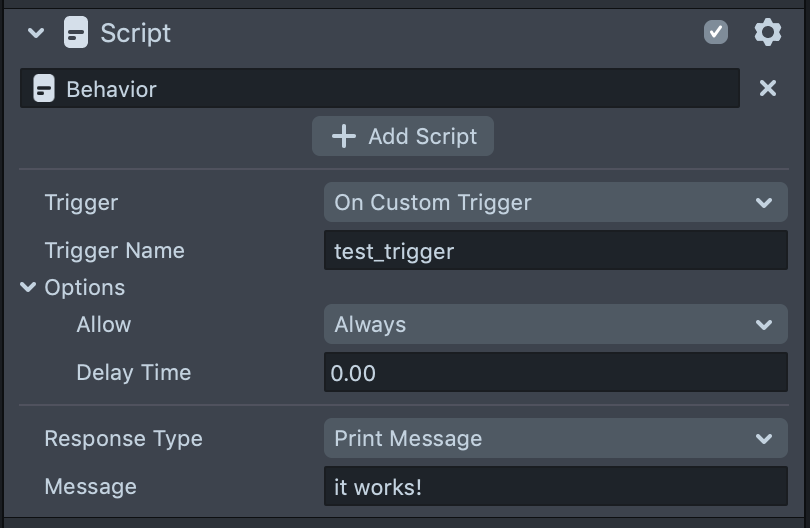Click the plus icon on Add Script
The image size is (810, 528).
[344, 136]
